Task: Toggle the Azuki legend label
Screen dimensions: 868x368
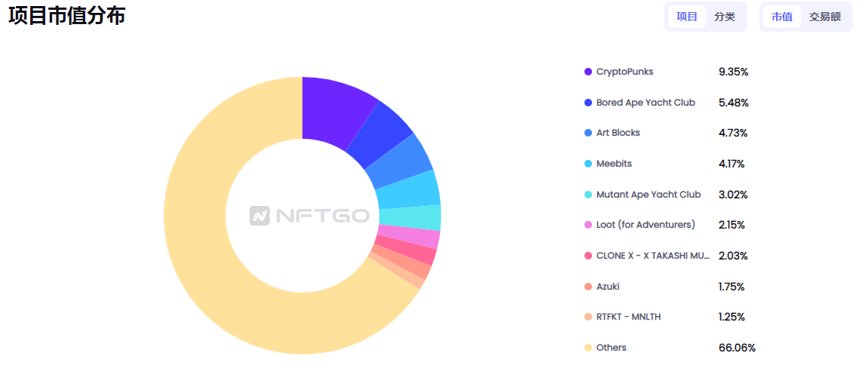Action: [608, 287]
